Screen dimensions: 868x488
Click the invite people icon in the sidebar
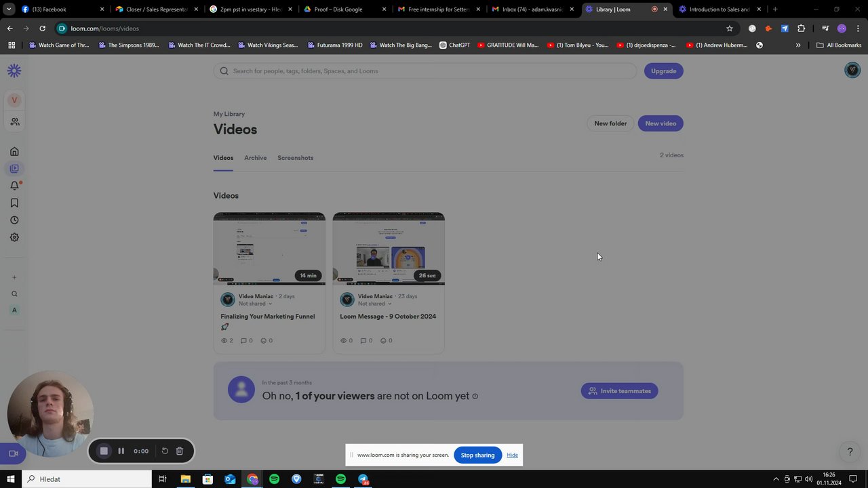click(x=14, y=122)
